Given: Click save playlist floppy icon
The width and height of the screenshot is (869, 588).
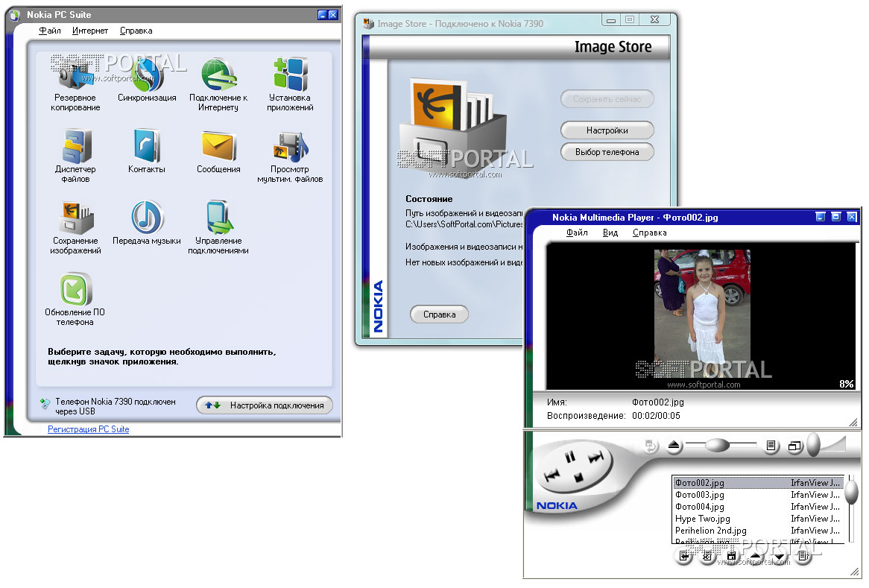Looking at the screenshot, I should coord(732,557).
